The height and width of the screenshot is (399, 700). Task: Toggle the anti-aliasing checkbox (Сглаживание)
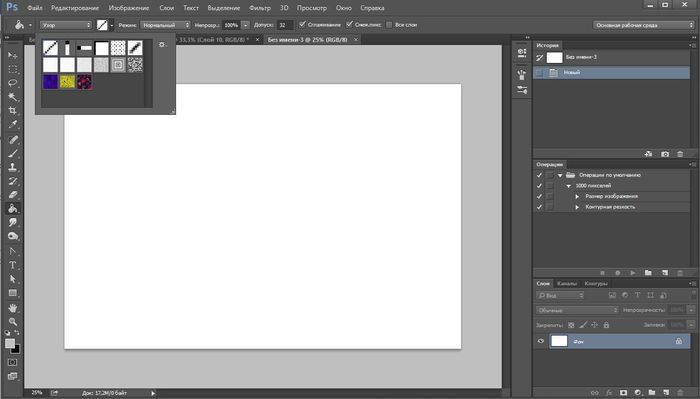pos(302,25)
